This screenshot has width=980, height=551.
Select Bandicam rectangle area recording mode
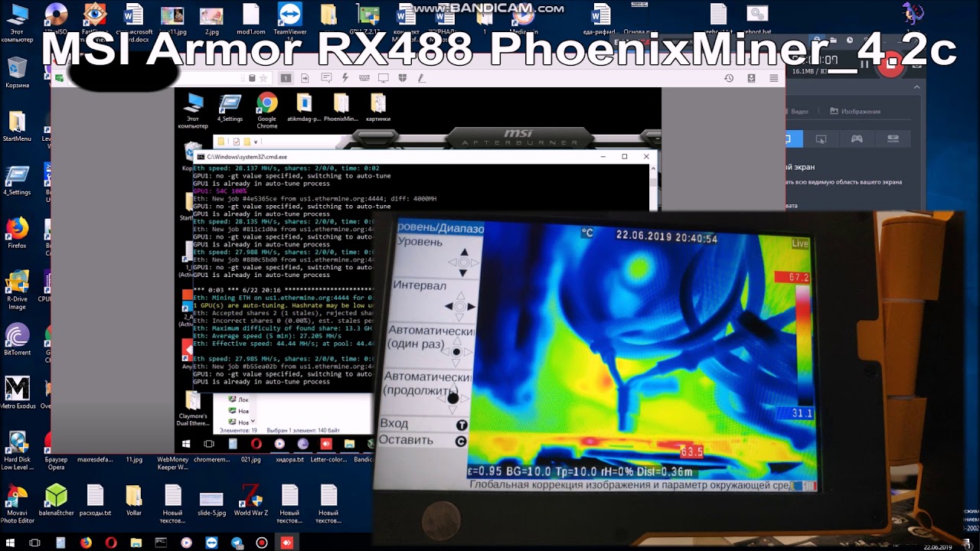point(821,139)
